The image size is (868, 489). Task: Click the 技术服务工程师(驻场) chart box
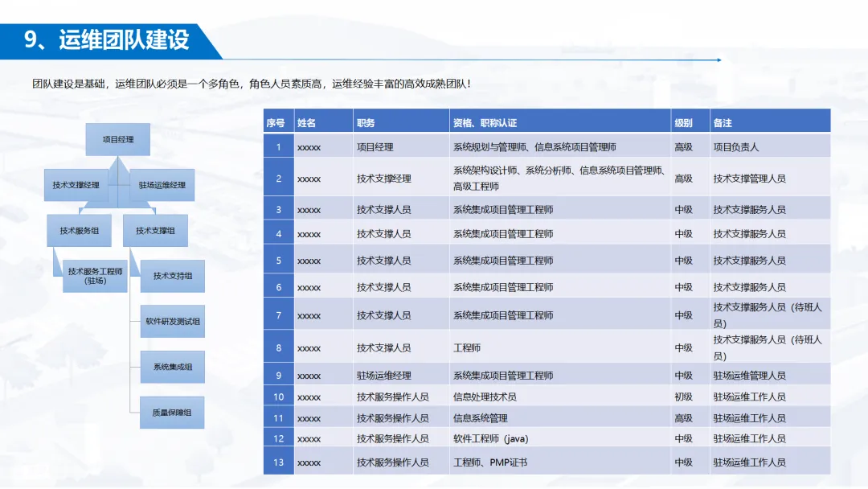(95, 276)
